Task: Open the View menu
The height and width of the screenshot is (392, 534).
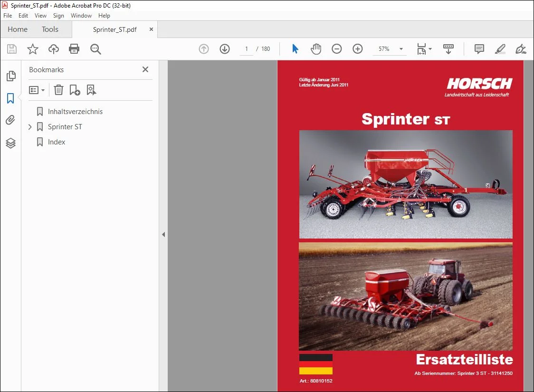Action: point(40,16)
